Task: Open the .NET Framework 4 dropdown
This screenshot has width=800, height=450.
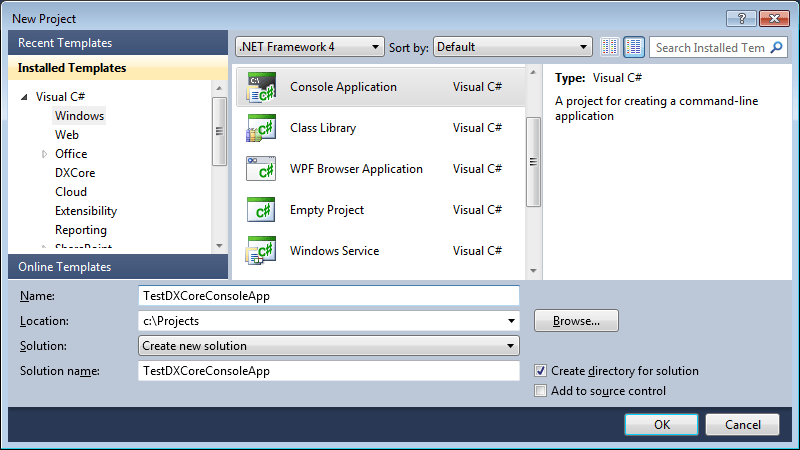Action: [x=310, y=47]
